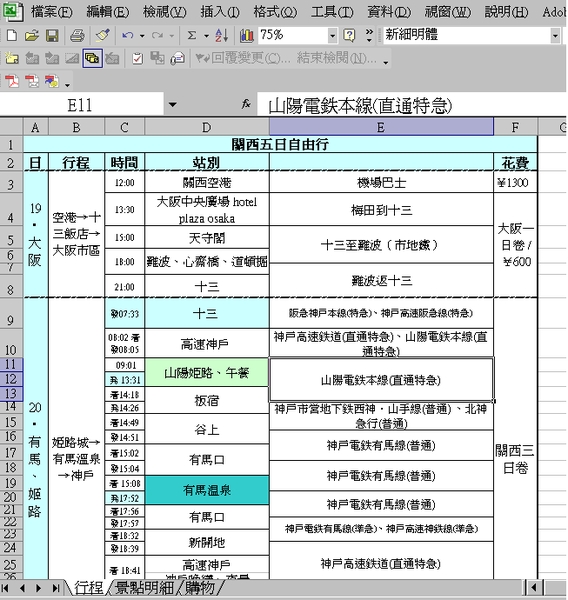This screenshot has height=600, width=568.
Task: Click the New blank workbook icon
Action: click(12, 36)
